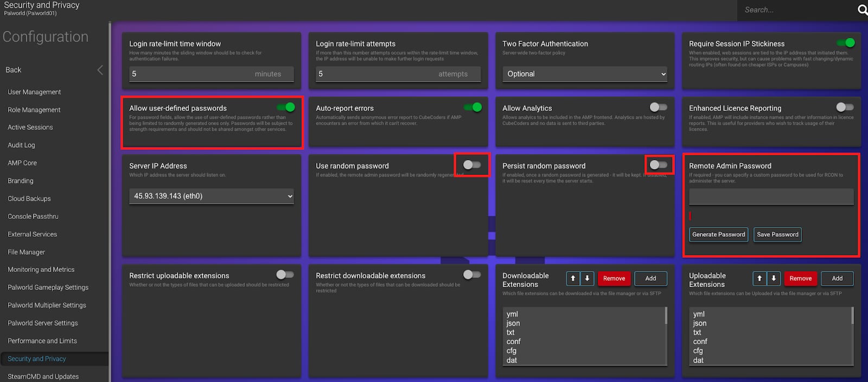Open File Manager from the sidebar
The image size is (868, 382).
click(27, 252)
